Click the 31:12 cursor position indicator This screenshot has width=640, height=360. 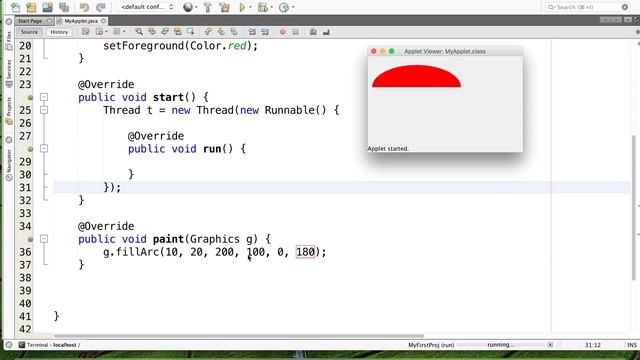pos(593,345)
